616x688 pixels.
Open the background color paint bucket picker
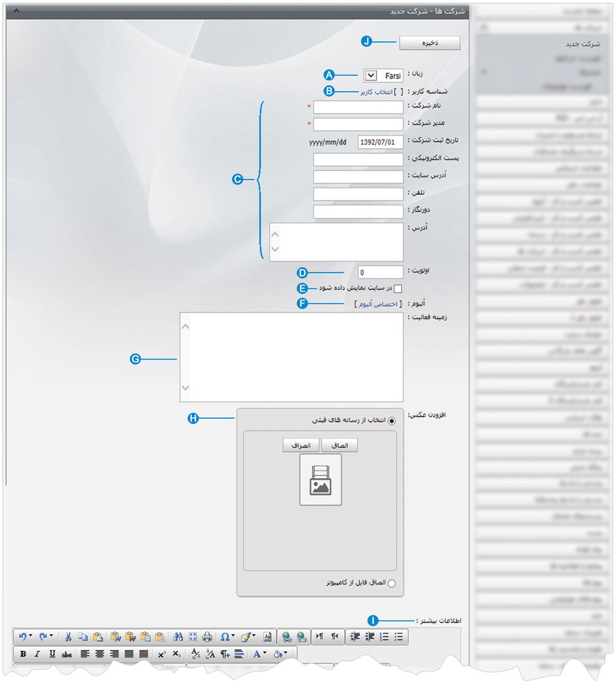click(280, 654)
